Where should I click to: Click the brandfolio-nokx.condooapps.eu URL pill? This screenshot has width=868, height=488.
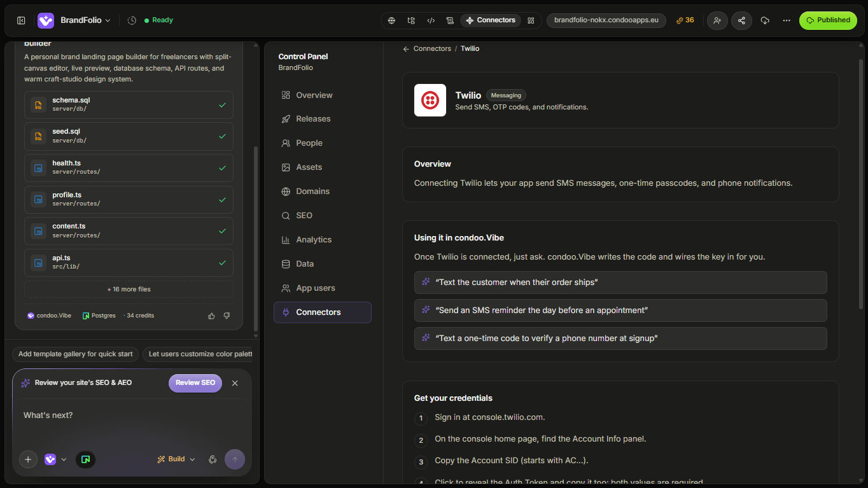[x=606, y=20]
